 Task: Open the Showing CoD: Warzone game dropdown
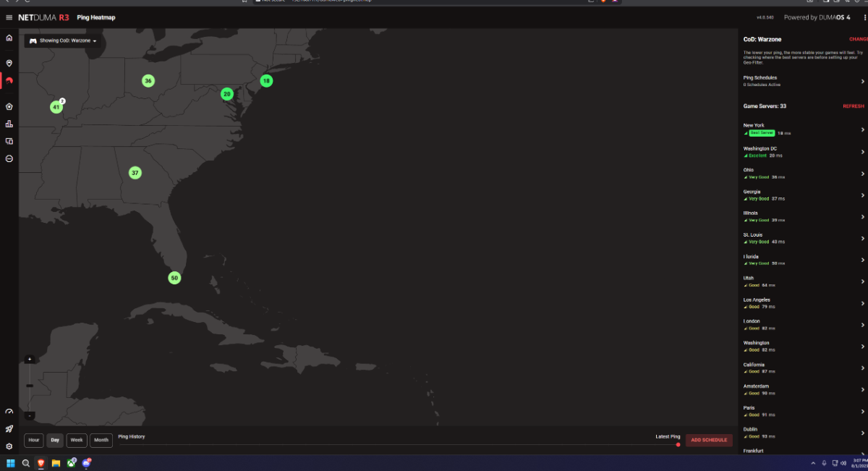[x=63, y=41]
